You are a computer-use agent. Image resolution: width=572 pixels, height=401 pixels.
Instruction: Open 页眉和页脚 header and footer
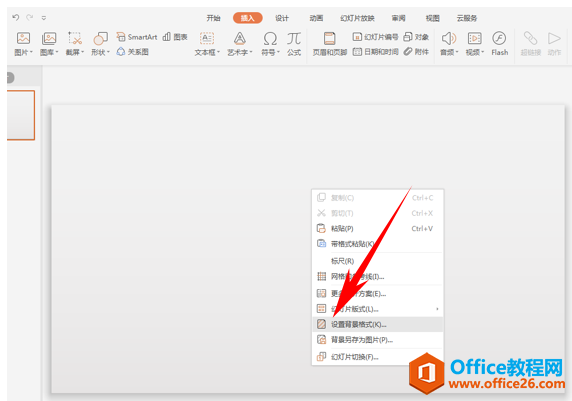click(x=329, y=43)
